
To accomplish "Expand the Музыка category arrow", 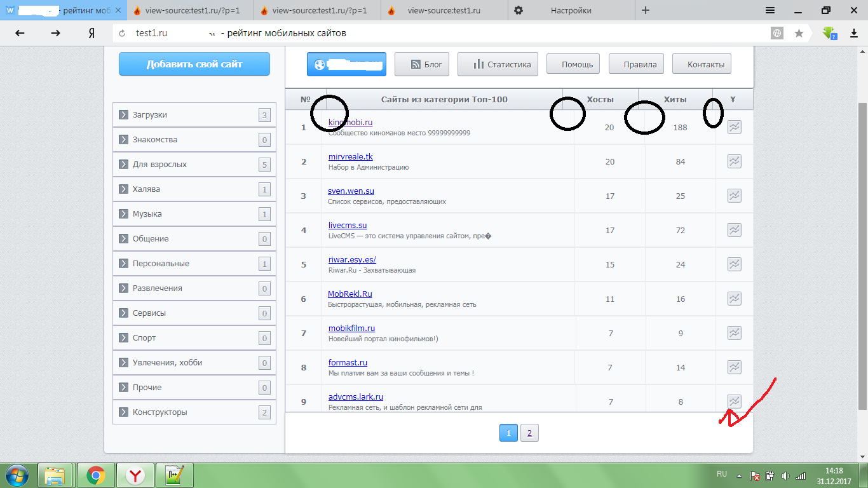I will pyautogui.click(x=123, y=214).
